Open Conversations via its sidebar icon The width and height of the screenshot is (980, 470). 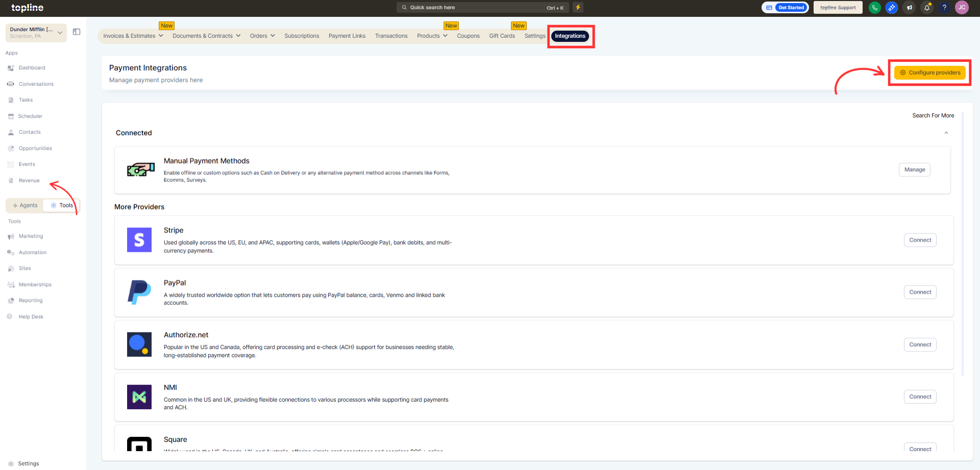coord(11,84)
